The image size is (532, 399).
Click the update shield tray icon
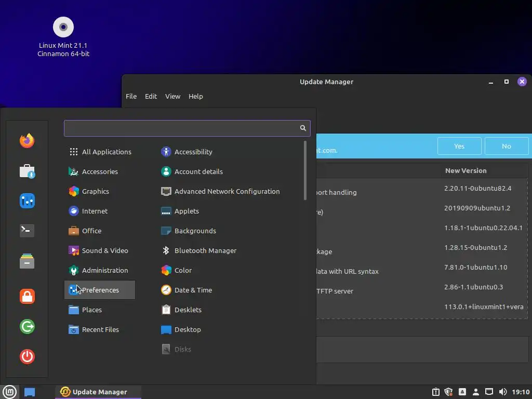pos(448,392)
